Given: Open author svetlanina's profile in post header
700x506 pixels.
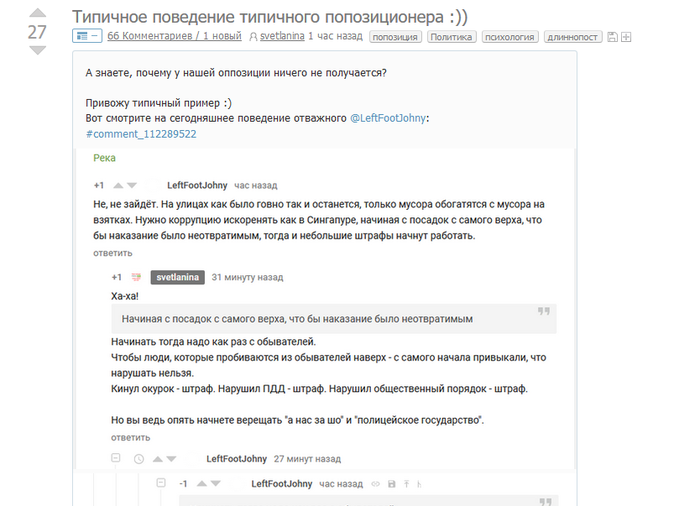Looking at the screenshot, I should coord(281,37).
